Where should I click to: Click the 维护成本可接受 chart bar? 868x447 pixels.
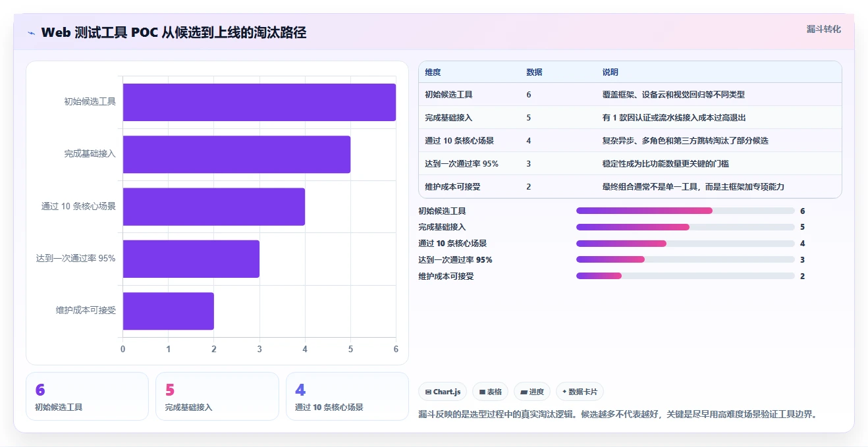click(169, 311)
